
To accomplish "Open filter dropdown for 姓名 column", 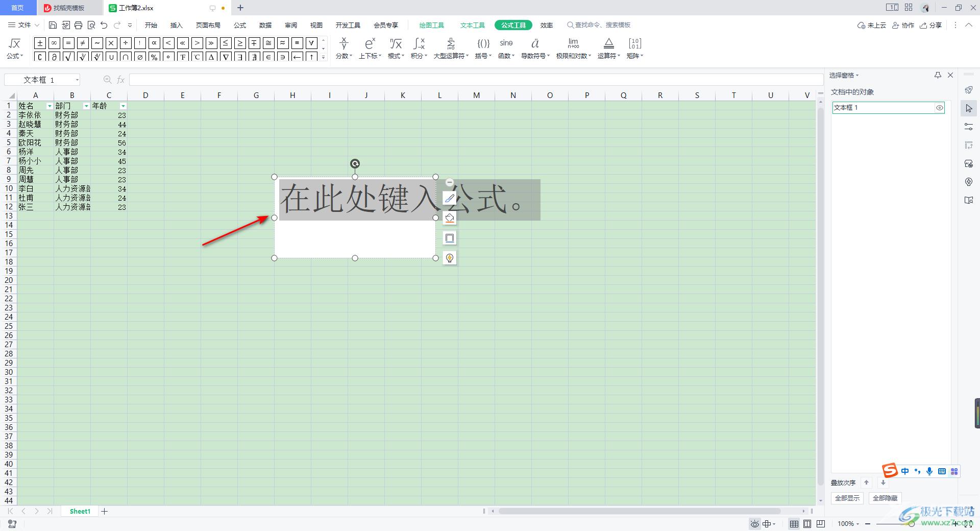I will pos(50,106).
